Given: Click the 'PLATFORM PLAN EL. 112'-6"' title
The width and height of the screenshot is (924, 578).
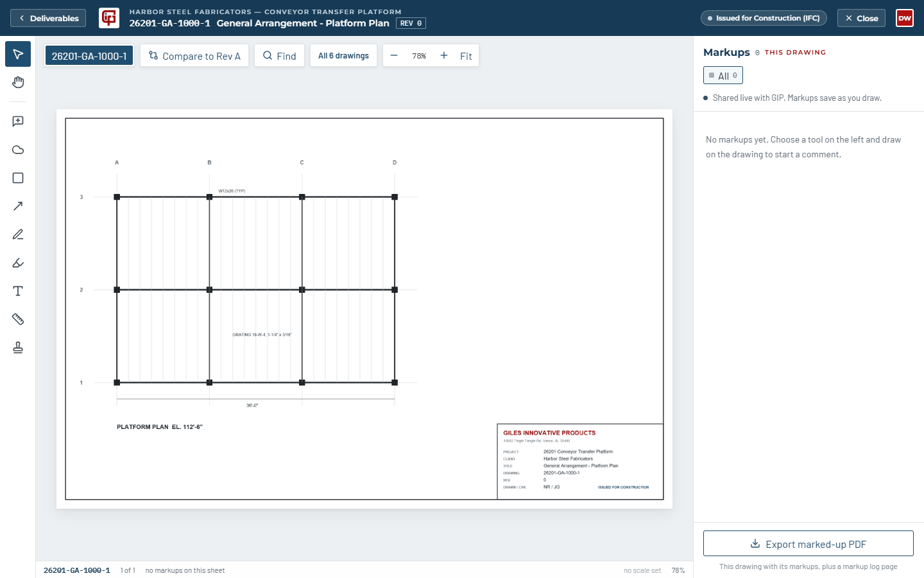Looking at the screenshot, I should [x=160, y=426].
